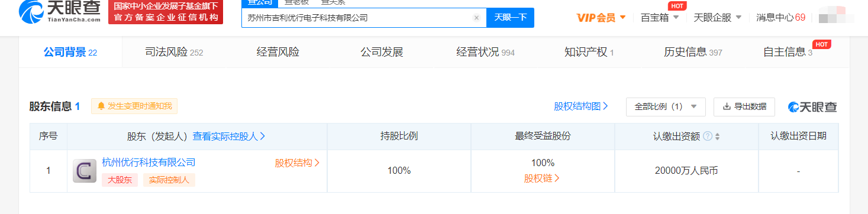Clear the search box with the X icon
The image size is (868, 214).
[476, 18]
